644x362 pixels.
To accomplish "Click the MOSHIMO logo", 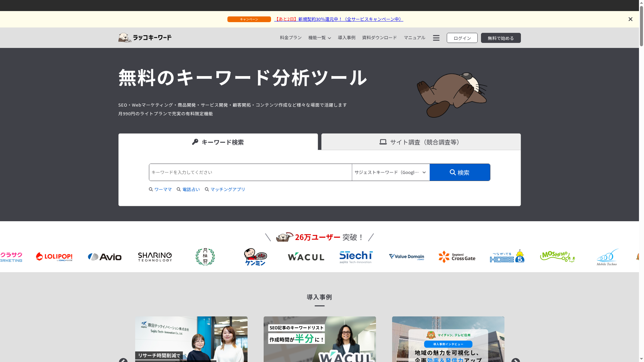I will point(557,257).
